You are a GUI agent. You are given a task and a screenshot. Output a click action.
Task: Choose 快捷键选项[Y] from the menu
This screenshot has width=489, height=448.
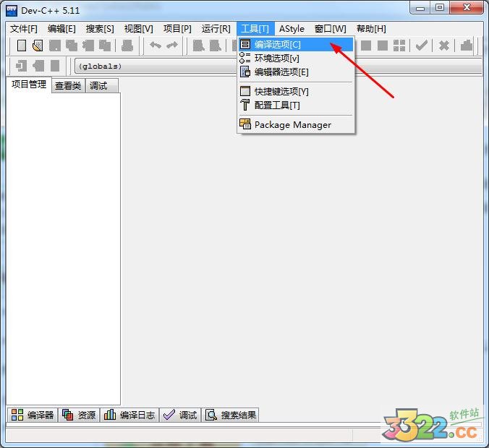296,91
